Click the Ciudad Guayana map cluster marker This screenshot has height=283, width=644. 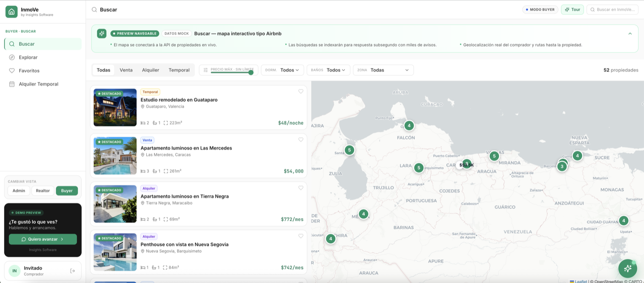(x=623, y=220)
